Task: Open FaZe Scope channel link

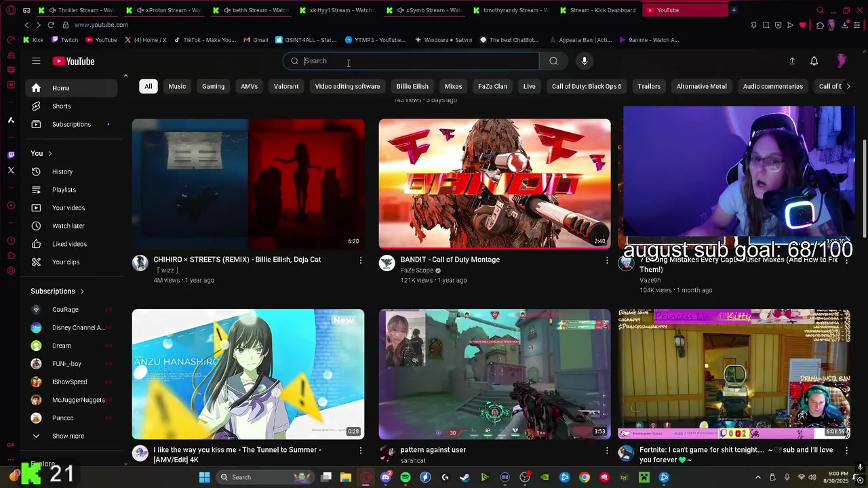Action: [416, 270]
